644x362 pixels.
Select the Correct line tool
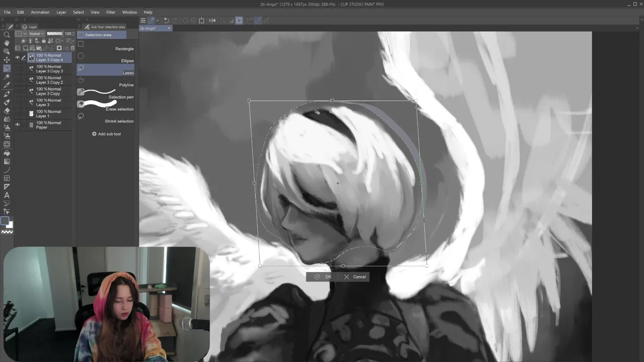coord(7,212)
